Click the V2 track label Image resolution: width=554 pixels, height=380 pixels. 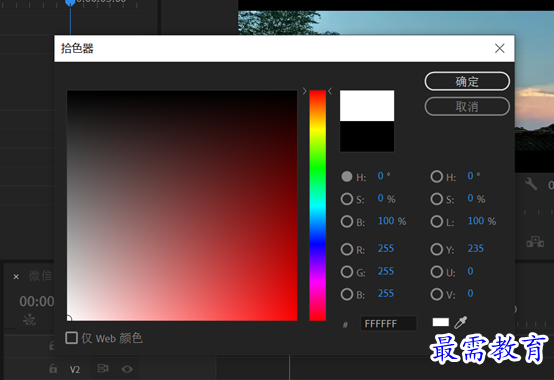(75, 369)
